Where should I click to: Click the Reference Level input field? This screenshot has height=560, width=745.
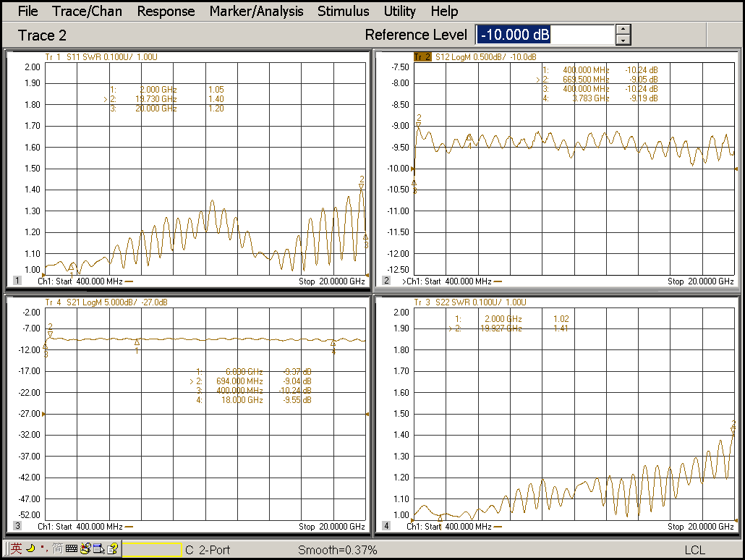(x=545, y=35)
